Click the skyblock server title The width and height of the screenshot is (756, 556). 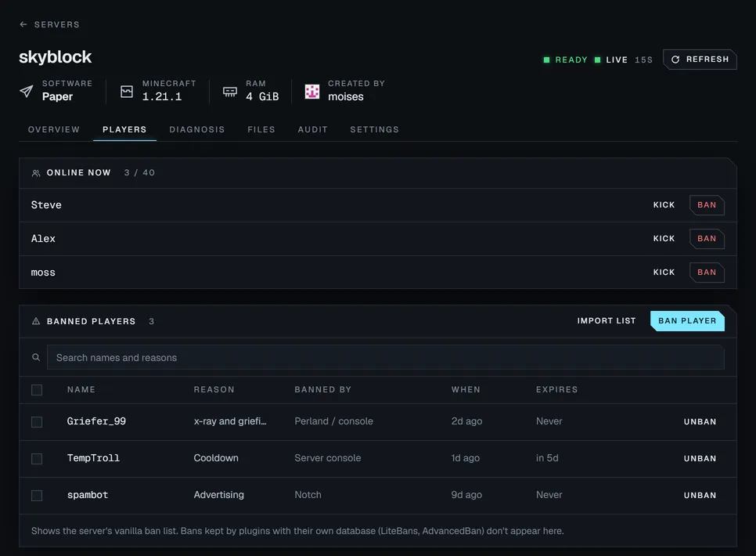click(x=55, y=57)
